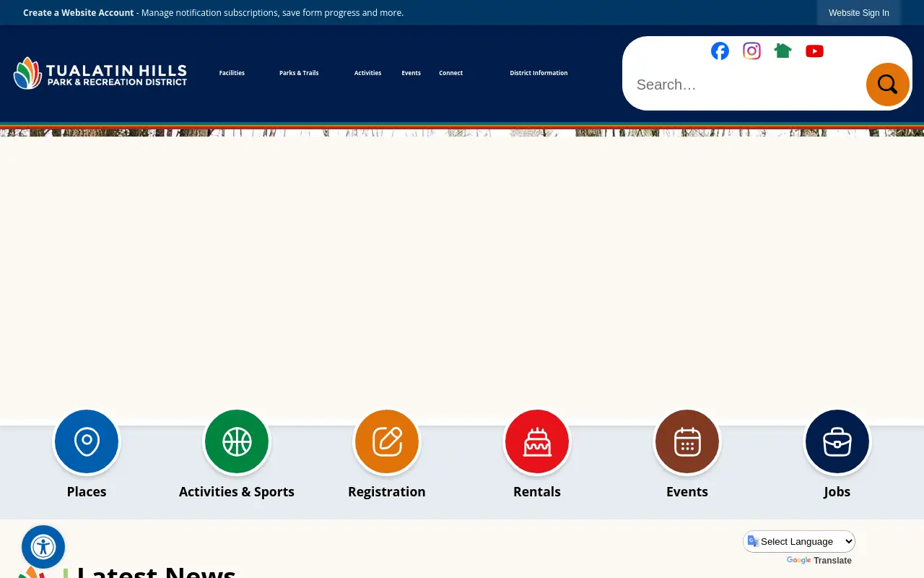
Task: Click the Activities & Sports text label
Action: tap(237, 491)
